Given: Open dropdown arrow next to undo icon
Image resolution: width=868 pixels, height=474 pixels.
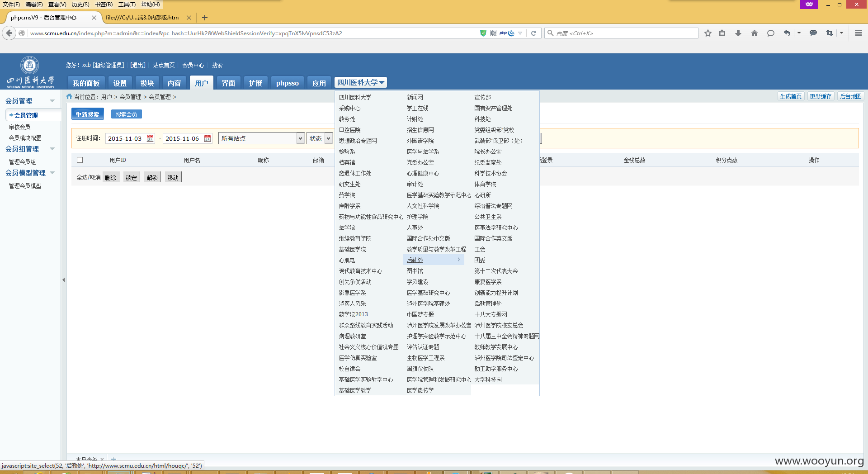Looking at the screenshot, I should pyautogui.click(x=799, y=33).
